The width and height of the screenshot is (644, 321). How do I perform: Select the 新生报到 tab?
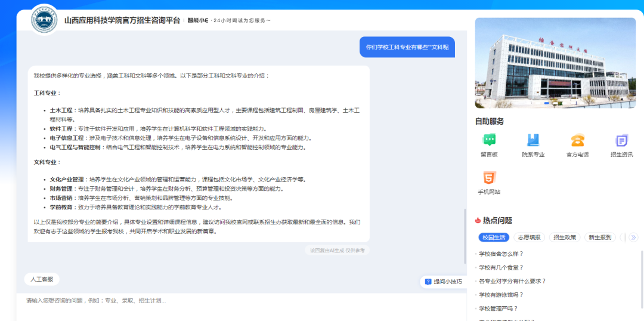[599, 237]
